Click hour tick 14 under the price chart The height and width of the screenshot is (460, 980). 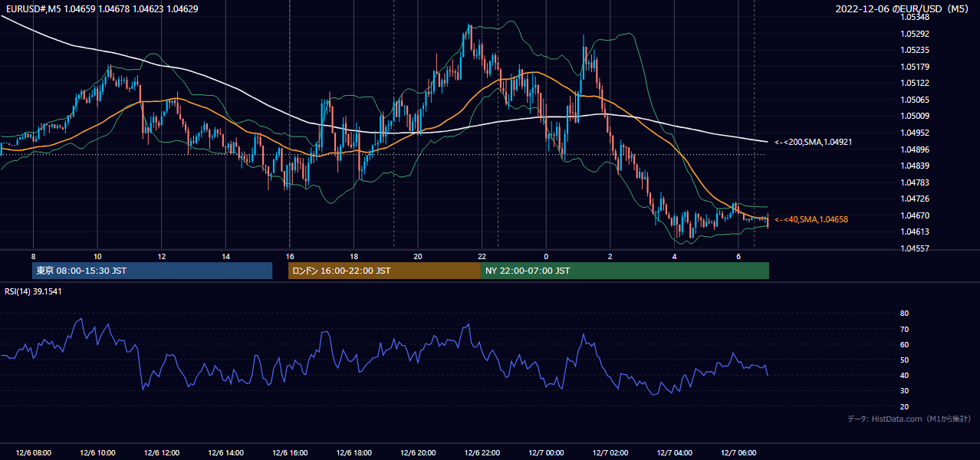[x=225, y=256]
